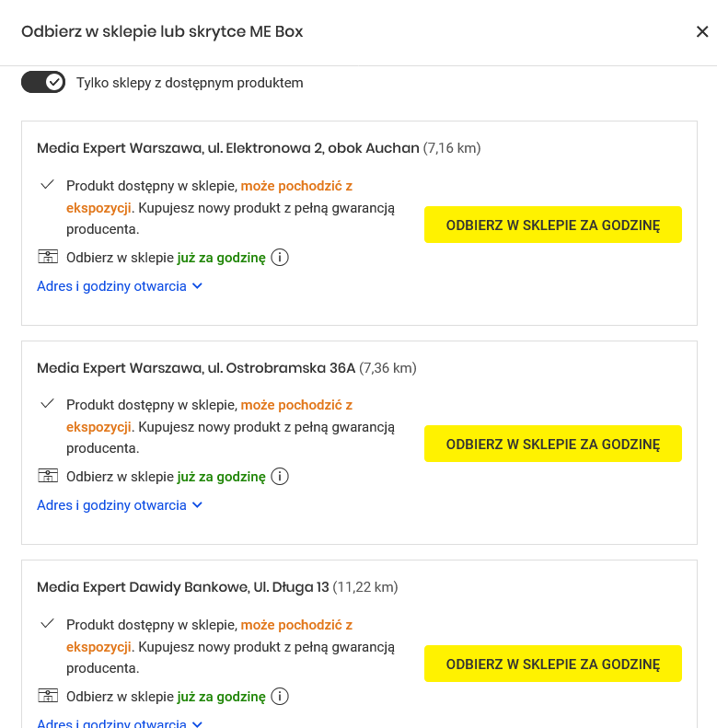The width and height of the screenshot is (717, 728).
Task: Pick up in an hour at Dawidy Bankowe
Action: click(x=553, y=664)
